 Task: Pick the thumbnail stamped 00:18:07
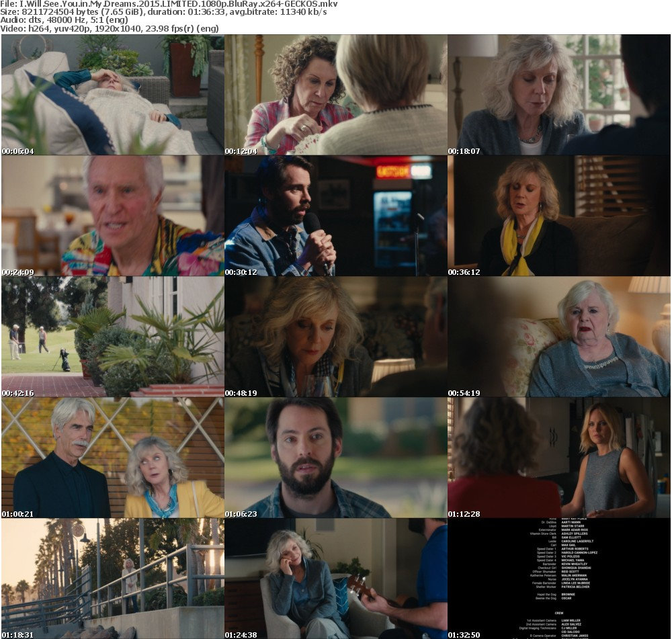tap(559, 95)
